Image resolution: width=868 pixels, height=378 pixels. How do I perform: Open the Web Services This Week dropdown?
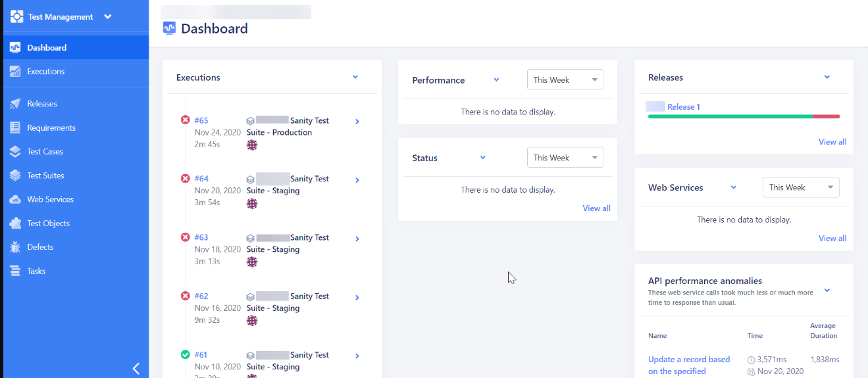pos(801,187)
